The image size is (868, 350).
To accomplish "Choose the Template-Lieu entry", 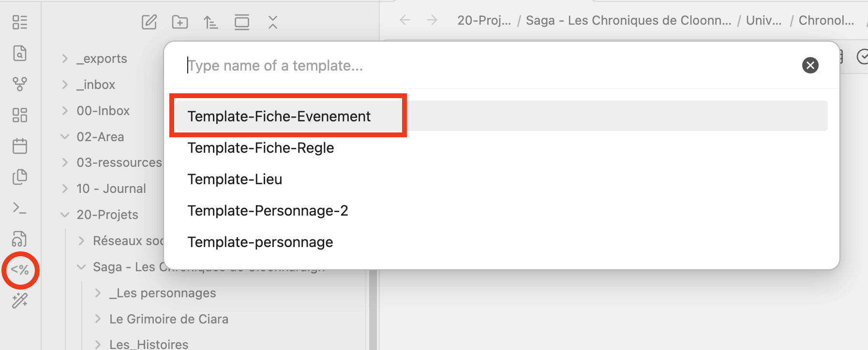I will (x=235, y=179).
